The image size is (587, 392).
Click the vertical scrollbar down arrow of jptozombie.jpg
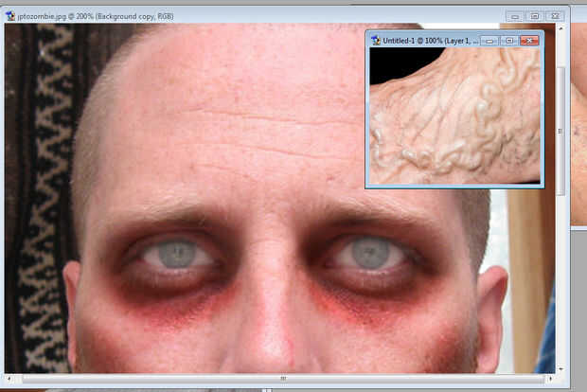(560, 368)
